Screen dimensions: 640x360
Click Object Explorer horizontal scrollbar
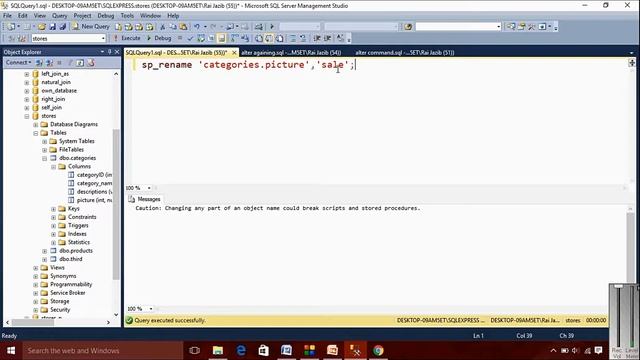coord(33,322)
